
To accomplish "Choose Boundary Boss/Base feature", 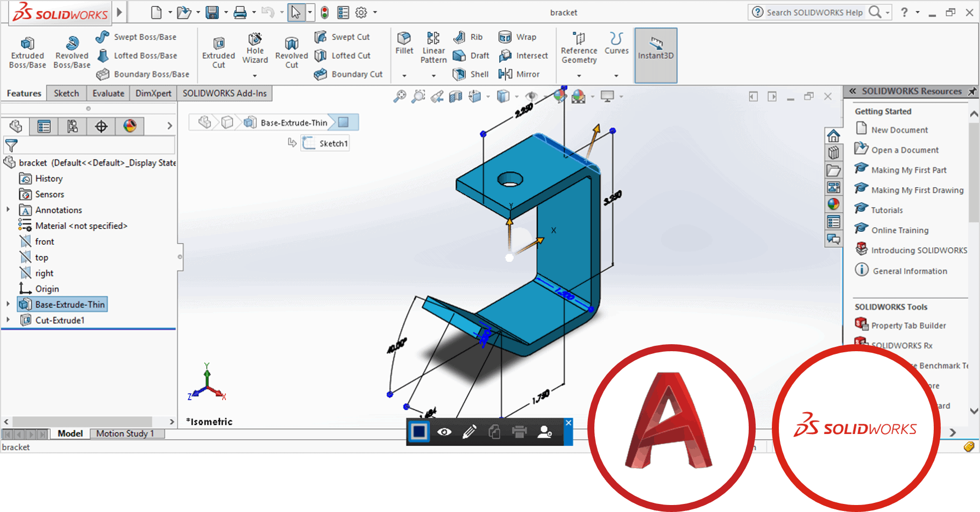I will pyautogui.click(x=143, y=74).
